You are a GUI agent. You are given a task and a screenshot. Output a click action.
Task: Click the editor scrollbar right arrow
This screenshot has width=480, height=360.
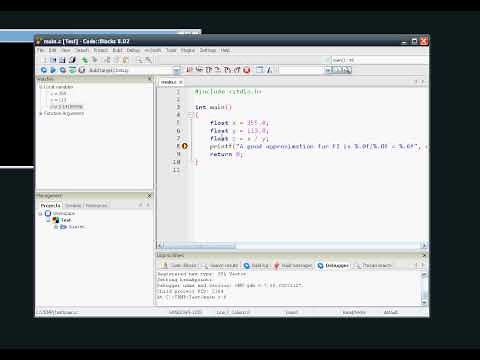[x=424, y=246]
